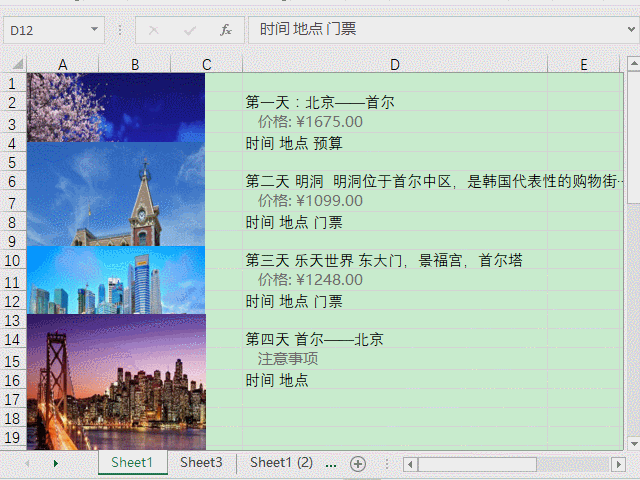Select cell with 时间 地点 预算
Screen dimensions: 640x480
tap(395, 143)
